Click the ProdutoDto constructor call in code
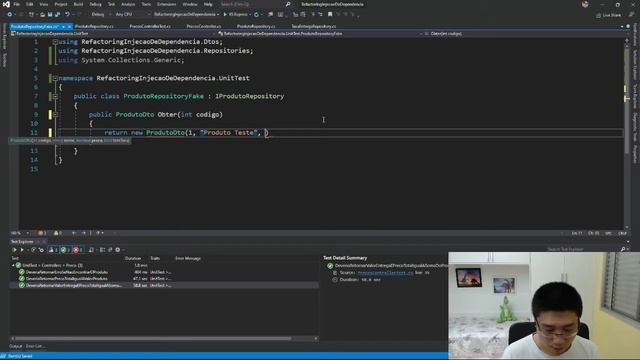The height and width of the screenshot is (360, 640). click(x=165, y=133)
